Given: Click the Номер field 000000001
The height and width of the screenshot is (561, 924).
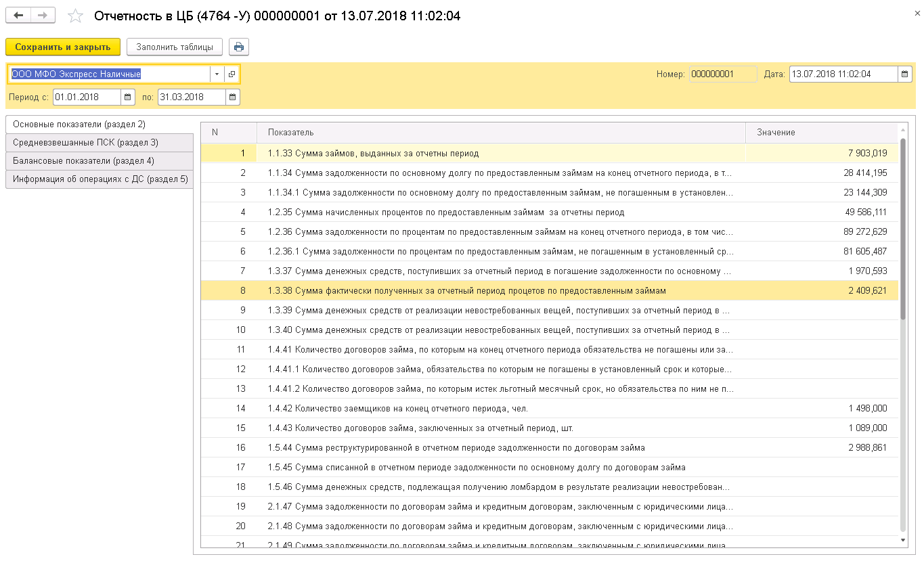Looking at the screenshot, I should 723,74.
